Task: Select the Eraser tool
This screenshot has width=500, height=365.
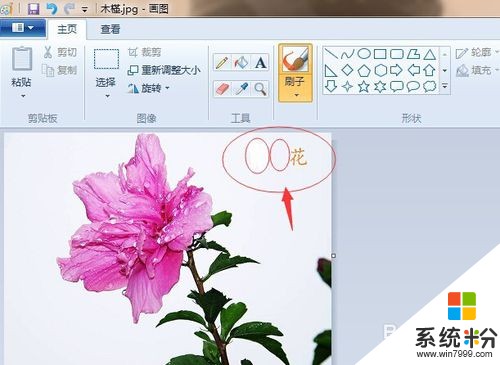Action: 222,89
